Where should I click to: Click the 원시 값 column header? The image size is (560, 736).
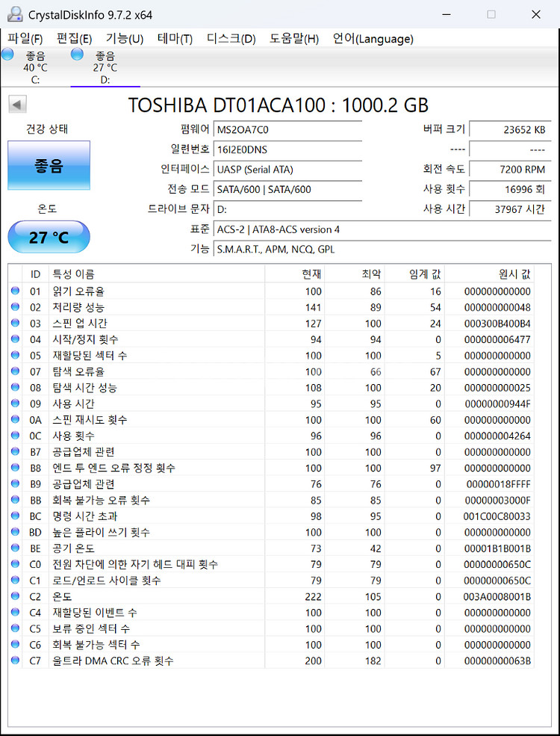(489, 274)
